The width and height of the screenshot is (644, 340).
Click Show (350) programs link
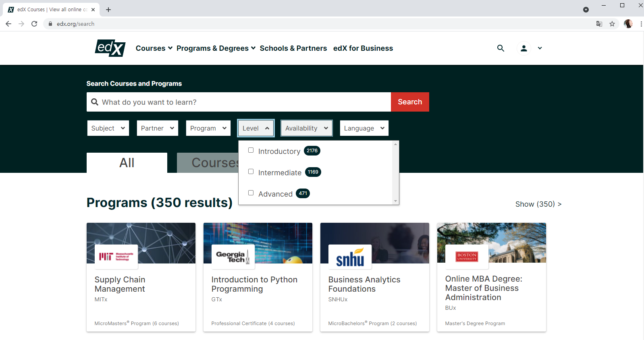click(x=538, y=204)
